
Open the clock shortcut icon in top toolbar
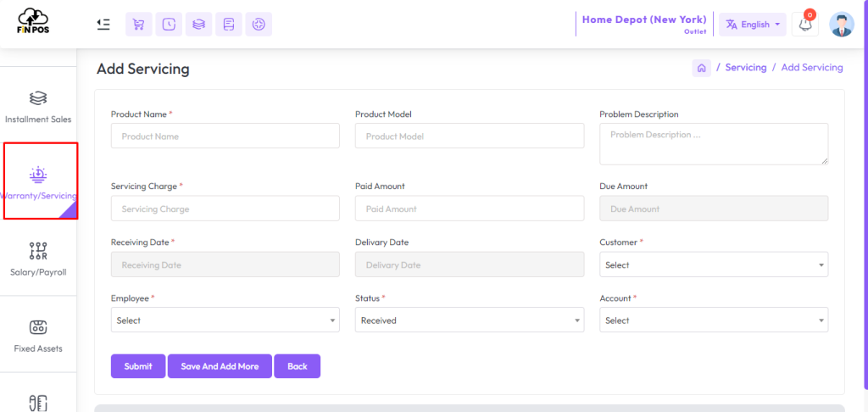coord(169,25)
